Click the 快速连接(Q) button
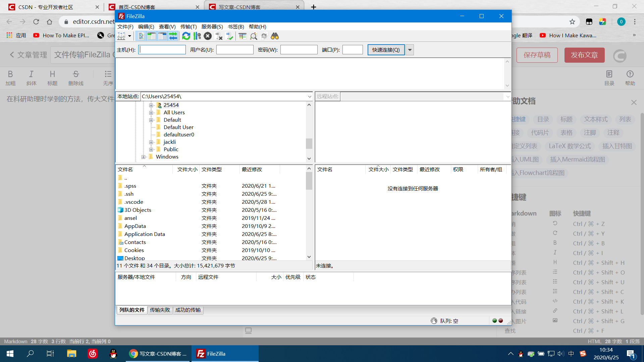 (x=386, y=50)
